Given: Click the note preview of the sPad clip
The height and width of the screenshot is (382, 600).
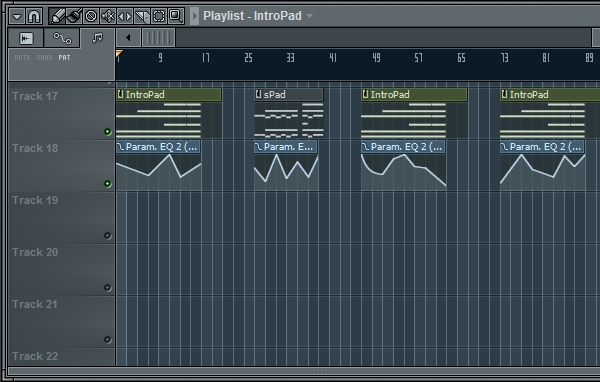Looking at the screenshot, I should (289, 120).
